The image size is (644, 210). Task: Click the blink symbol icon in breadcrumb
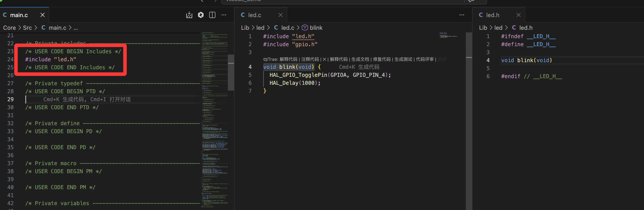[x=305, y=28]
